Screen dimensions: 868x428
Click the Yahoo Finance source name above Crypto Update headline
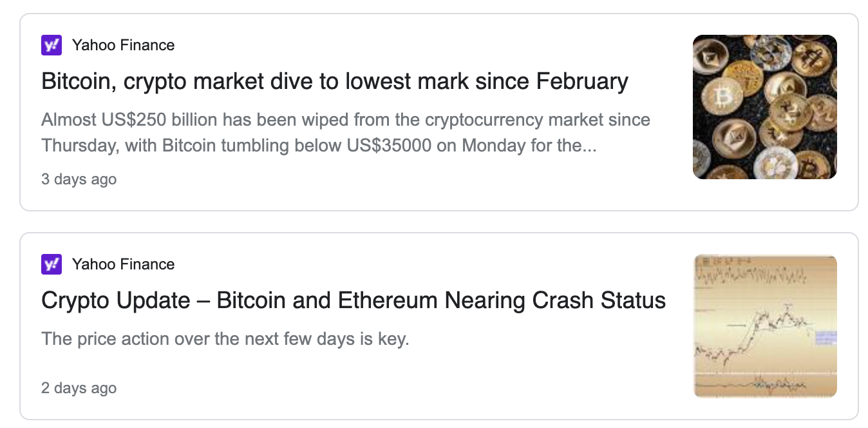pos(123,264)
